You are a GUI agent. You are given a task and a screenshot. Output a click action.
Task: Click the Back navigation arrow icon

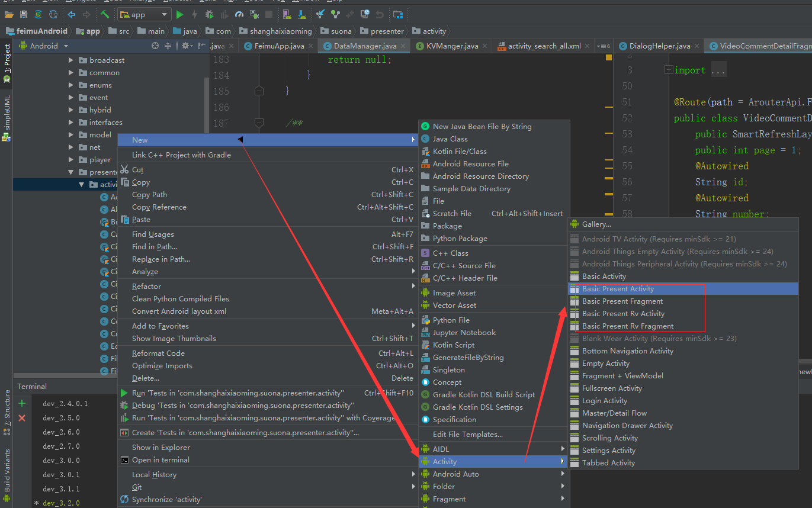(x=72, y=14)
